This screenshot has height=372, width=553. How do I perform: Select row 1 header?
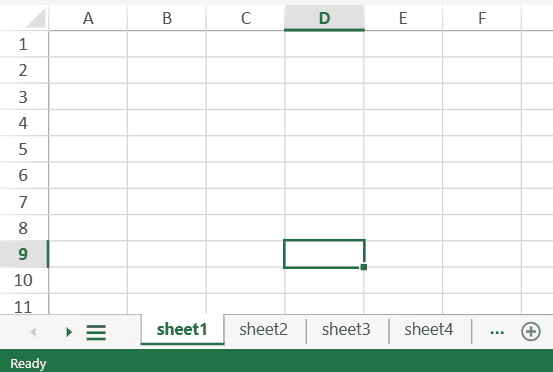click(23, 44)
